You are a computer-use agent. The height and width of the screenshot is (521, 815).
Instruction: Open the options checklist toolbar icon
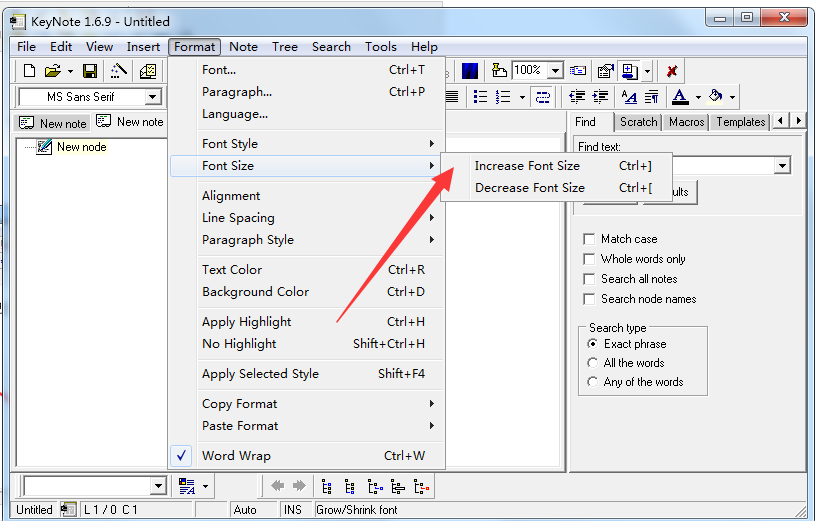coord(148,71)
